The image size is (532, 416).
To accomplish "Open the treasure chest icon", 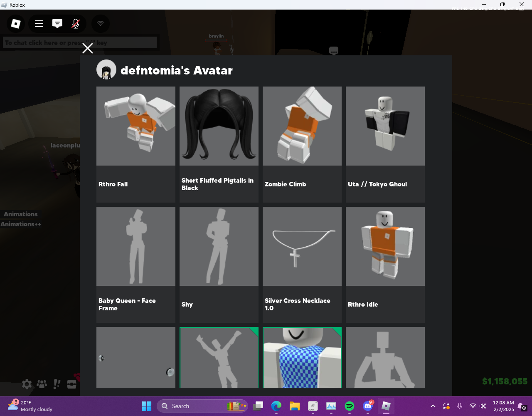I will coord(72,384).
